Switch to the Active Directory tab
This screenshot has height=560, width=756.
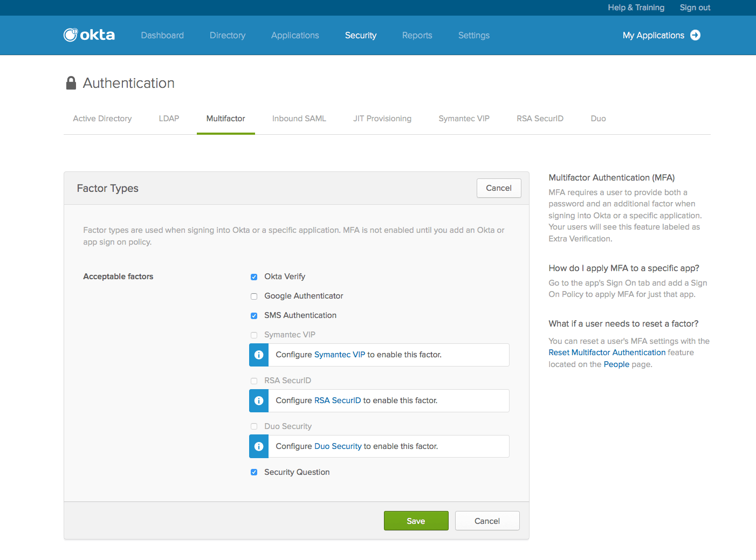coord(102,119)
